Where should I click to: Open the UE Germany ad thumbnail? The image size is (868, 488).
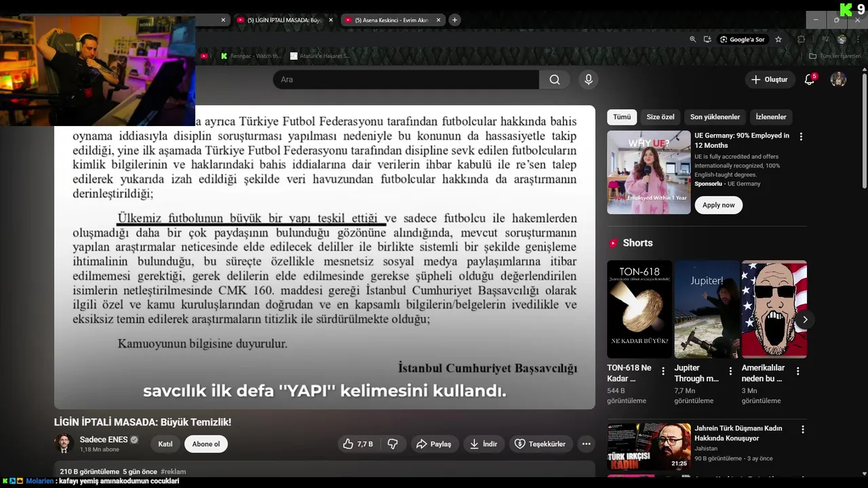click(x=648, y=172)
